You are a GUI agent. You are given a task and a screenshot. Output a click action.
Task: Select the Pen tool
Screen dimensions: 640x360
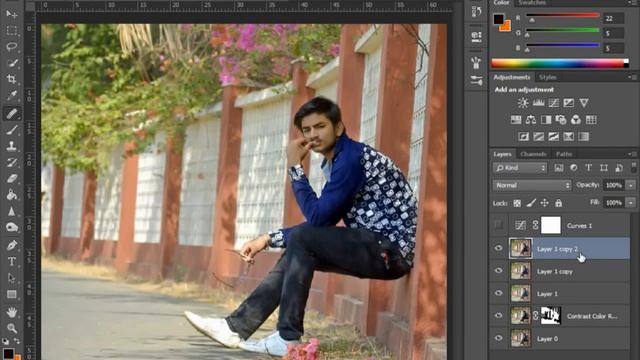click(12, 245)
